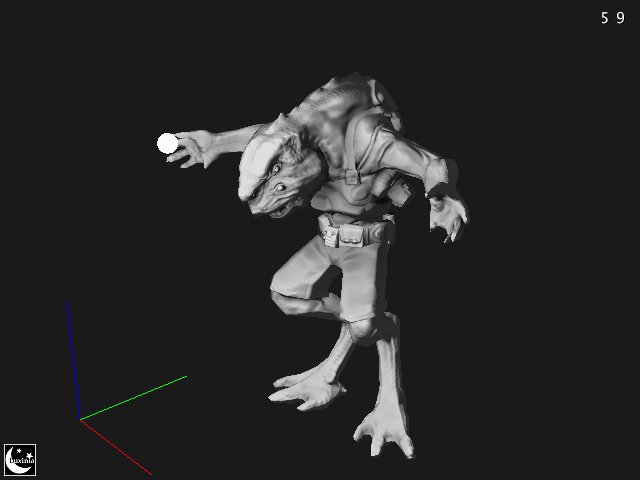Click the FPS counter showing 59

click(612, 18)
